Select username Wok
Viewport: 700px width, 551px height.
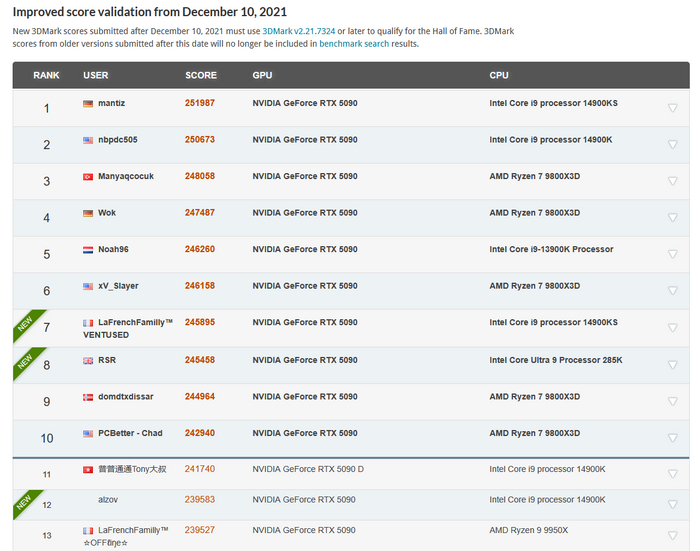pos(107,213)
